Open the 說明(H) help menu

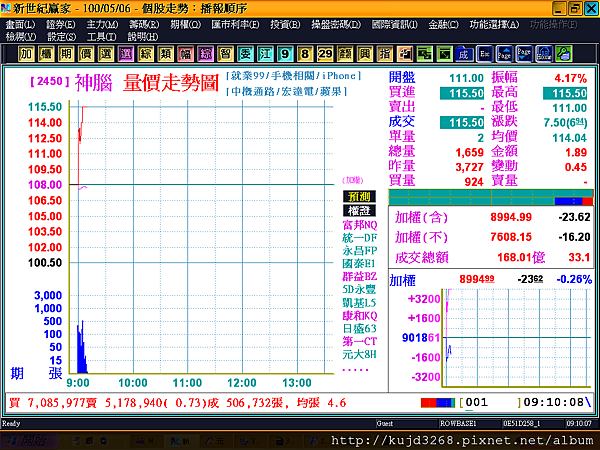tap(143, 37)
